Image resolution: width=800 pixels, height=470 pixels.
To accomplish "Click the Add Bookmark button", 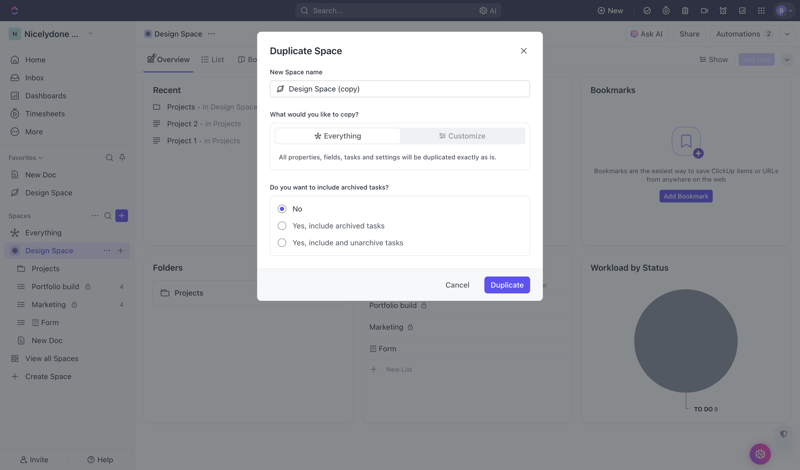I will pyautogui.click(x=686, y=196).
